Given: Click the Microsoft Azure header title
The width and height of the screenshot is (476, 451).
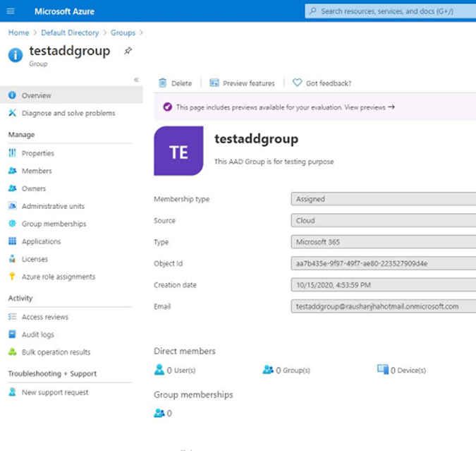Looking at the screenshot, I should 64,11.
